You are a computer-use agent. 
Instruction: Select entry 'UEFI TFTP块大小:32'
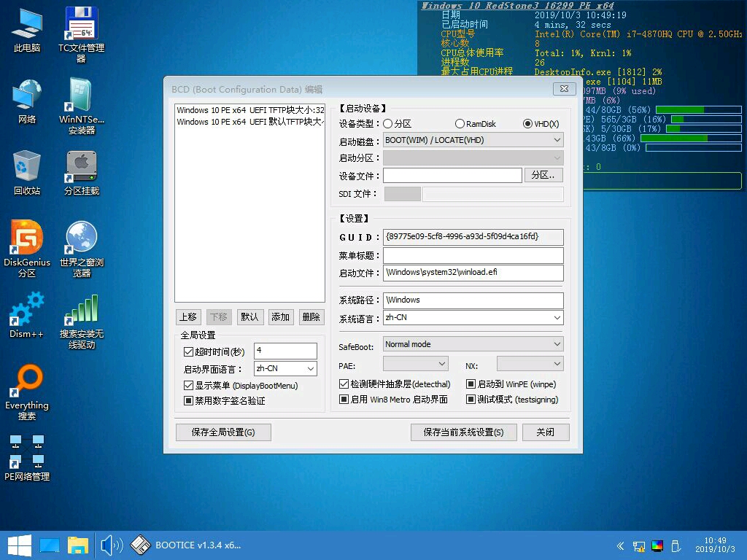click(250, 110)
